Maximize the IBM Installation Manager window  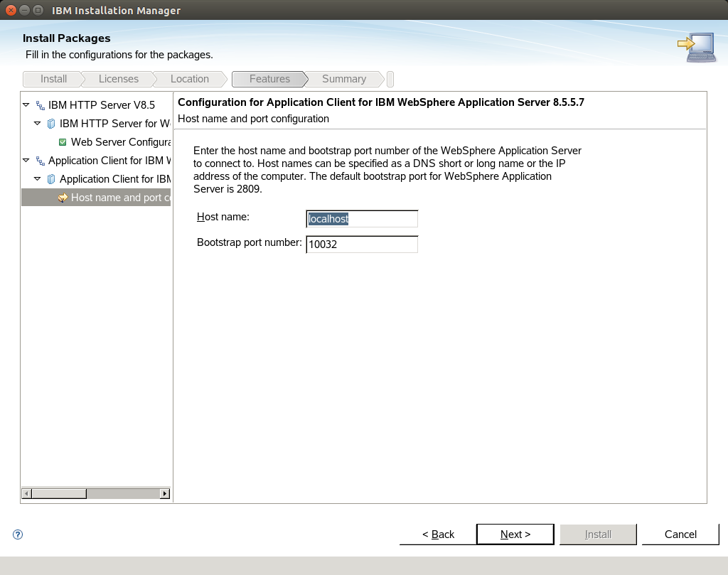point(38,10)
